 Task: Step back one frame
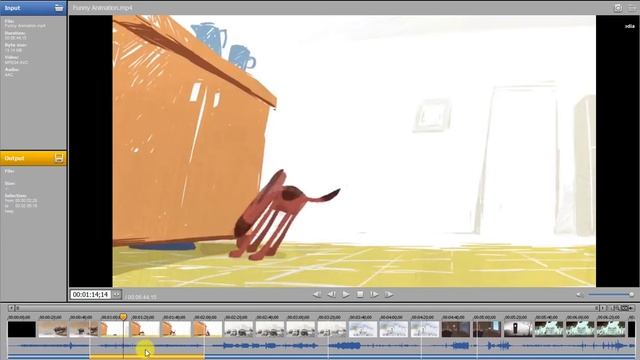(x=331, y=294)
